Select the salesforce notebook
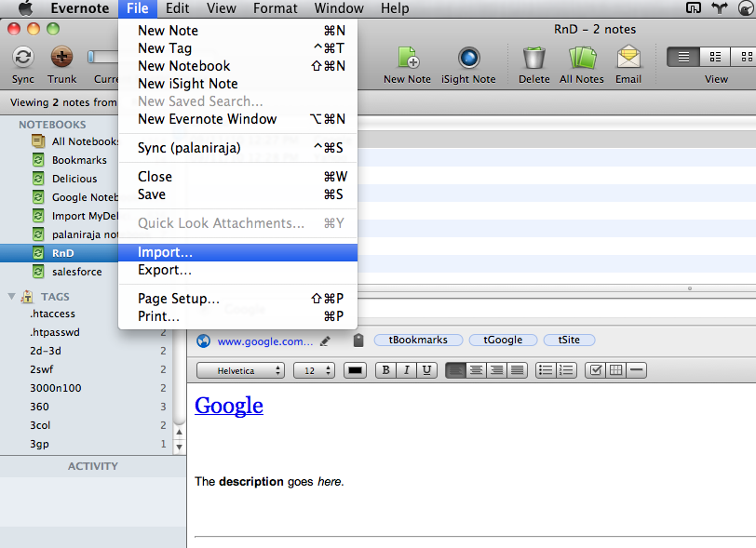The height and width of the screenshot is (548, 756). (77, 272)
